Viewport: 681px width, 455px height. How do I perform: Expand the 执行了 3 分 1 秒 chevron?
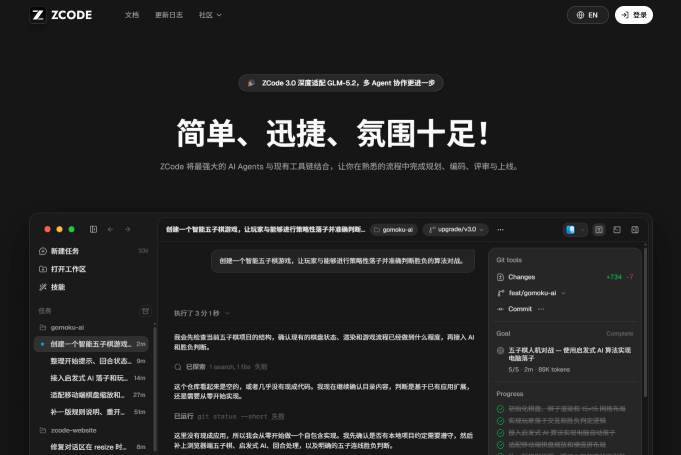228,313
